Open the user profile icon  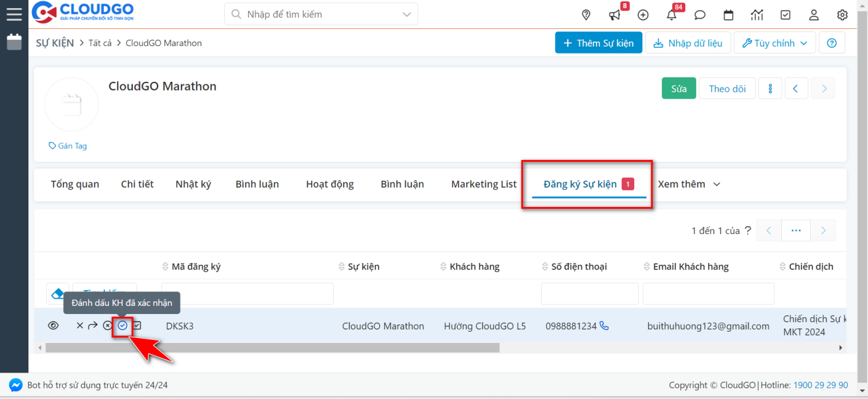[x=814, y=15]
